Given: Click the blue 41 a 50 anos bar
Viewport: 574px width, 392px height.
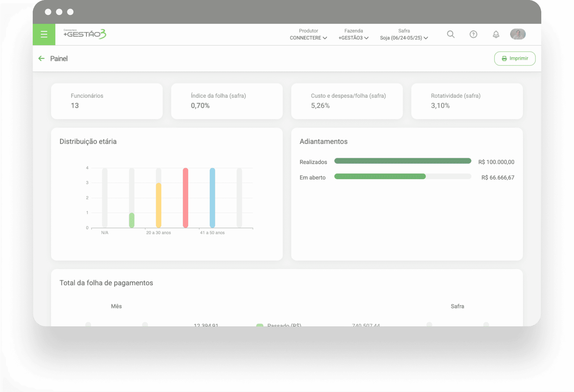Looking at the screenshot, I should (x=212, y=198).
